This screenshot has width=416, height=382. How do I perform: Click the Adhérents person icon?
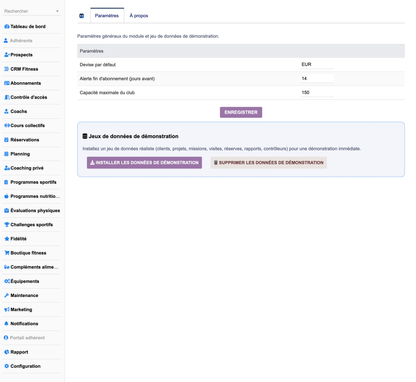click(6, 41)
